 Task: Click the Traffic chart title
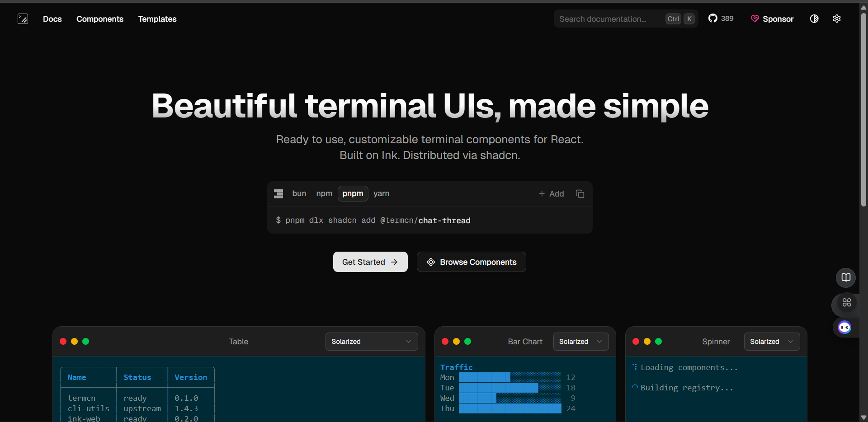pos(457,367)
